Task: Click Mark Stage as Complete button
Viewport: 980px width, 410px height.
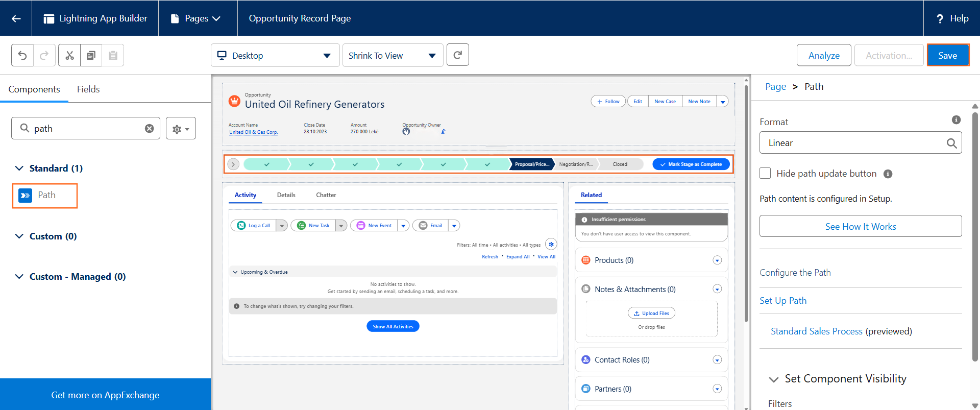Action: pyautogui.click(x=691, y=164)
